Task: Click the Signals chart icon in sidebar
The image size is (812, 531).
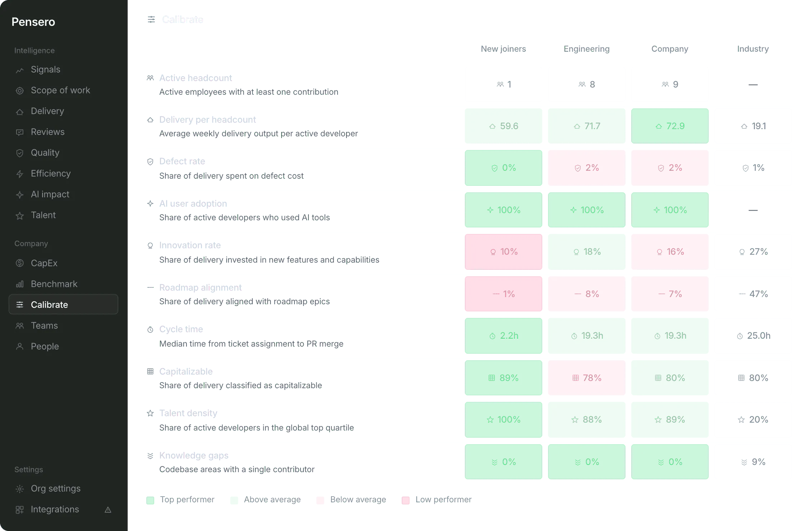Action: (20, 70)
